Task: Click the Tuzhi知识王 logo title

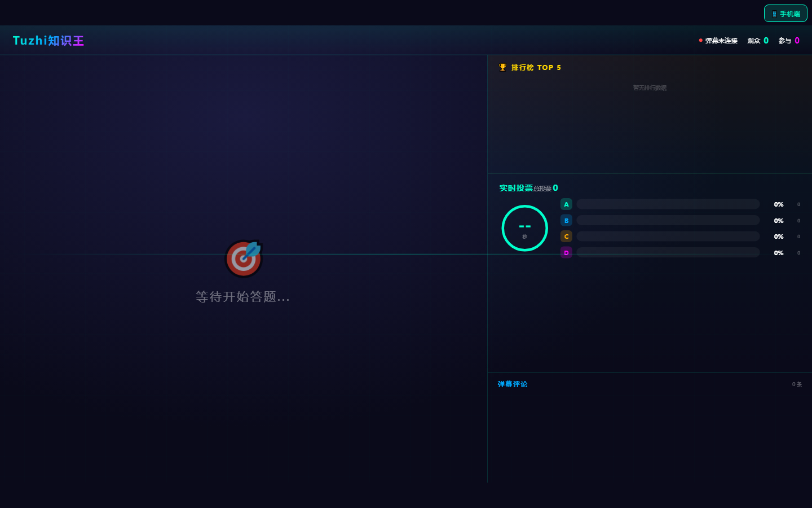Action: (48, 41)
